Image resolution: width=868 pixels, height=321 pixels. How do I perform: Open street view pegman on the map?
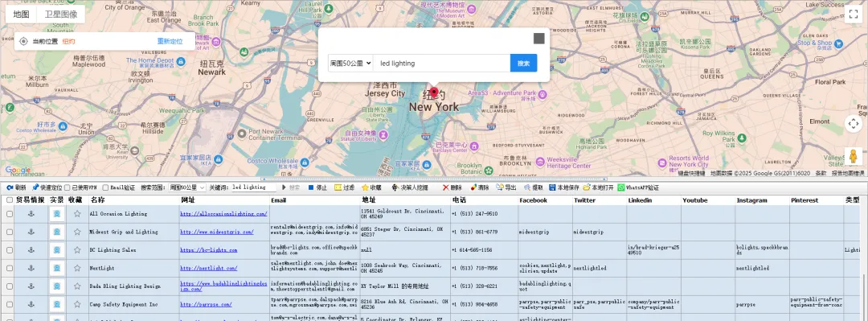point(853,157)
